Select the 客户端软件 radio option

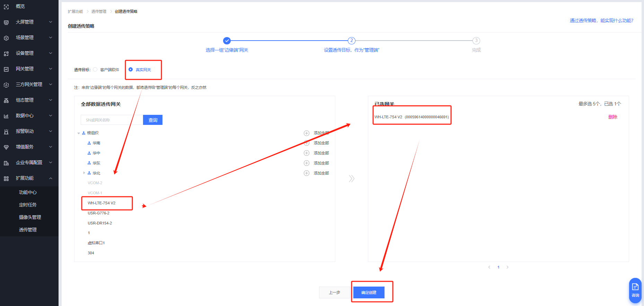pyautogui.click(x=95, y=69)
